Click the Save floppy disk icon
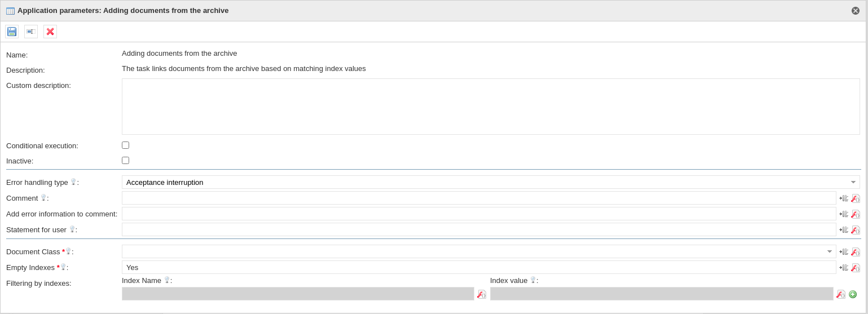Image resolution: width=868 pixels, height=314 pixels. tap(12, 32)
